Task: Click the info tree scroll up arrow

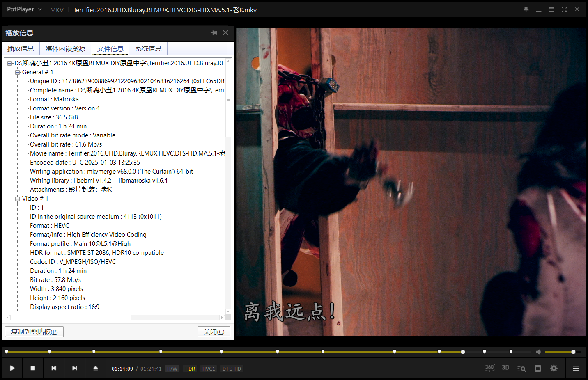Action: [x=228, y=61]
